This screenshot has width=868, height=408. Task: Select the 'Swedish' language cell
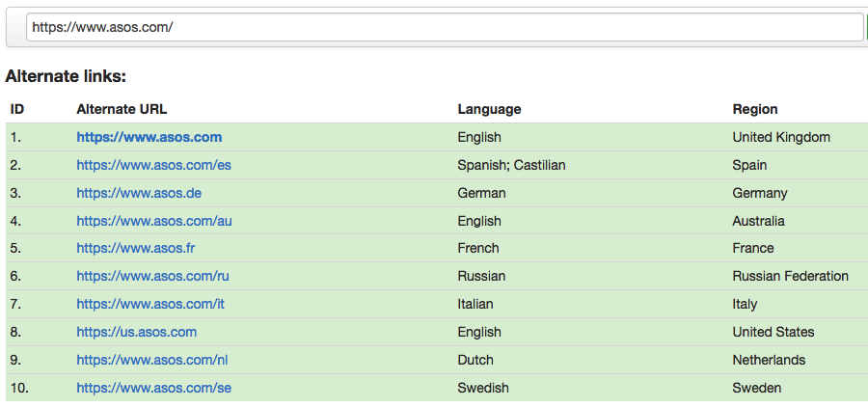483,388
